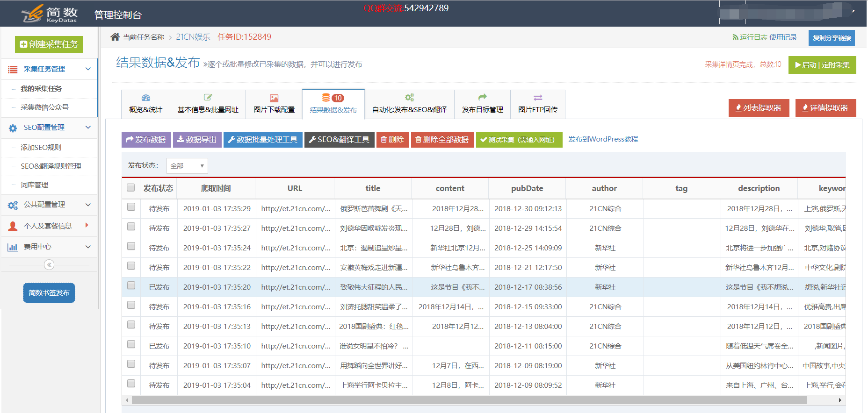Click 简数书签发布 button
The height and width of the screenshot is (413, 868).
click(49, 293)
